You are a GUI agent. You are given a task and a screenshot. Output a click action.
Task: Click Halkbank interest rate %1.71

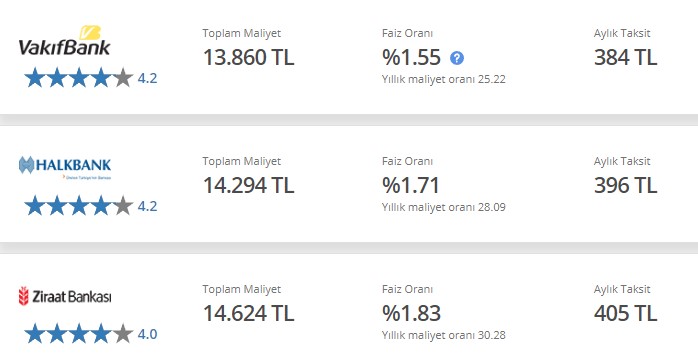coord(410,186)
